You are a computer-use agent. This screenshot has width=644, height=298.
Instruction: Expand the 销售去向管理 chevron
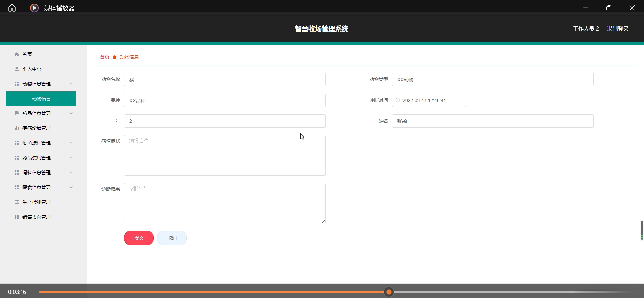(71, 217)
